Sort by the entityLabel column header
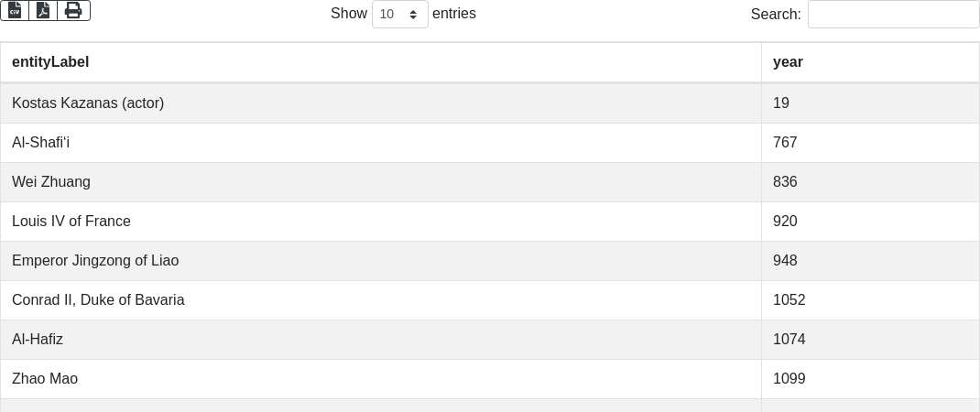 point(50,62)
